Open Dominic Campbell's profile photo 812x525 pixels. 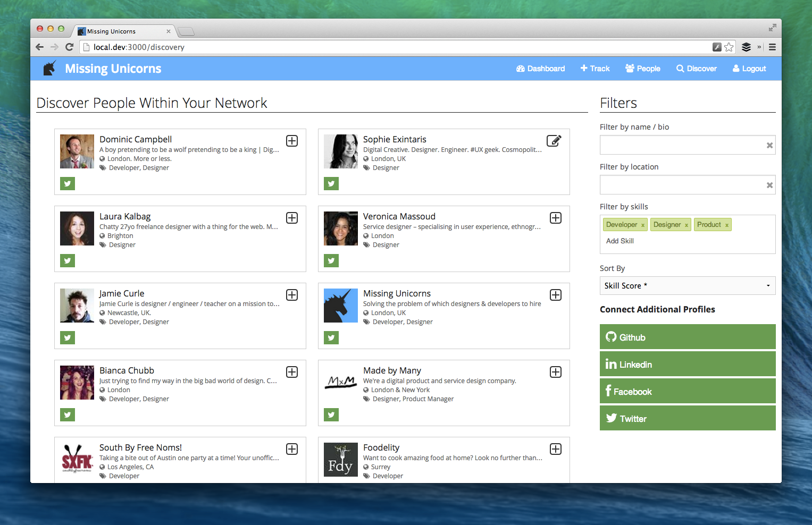77,151
